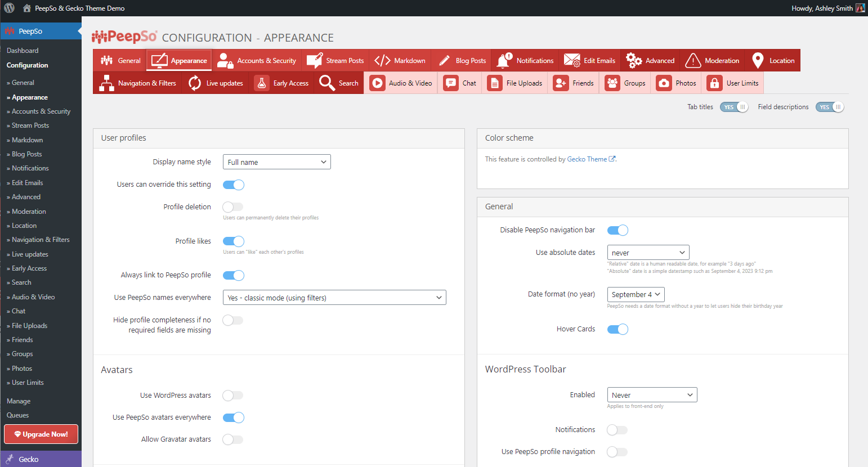The width and height of the screenshot is (868, 467).
Task: Click the WordPress logo icon
Action: pos(10,8)
